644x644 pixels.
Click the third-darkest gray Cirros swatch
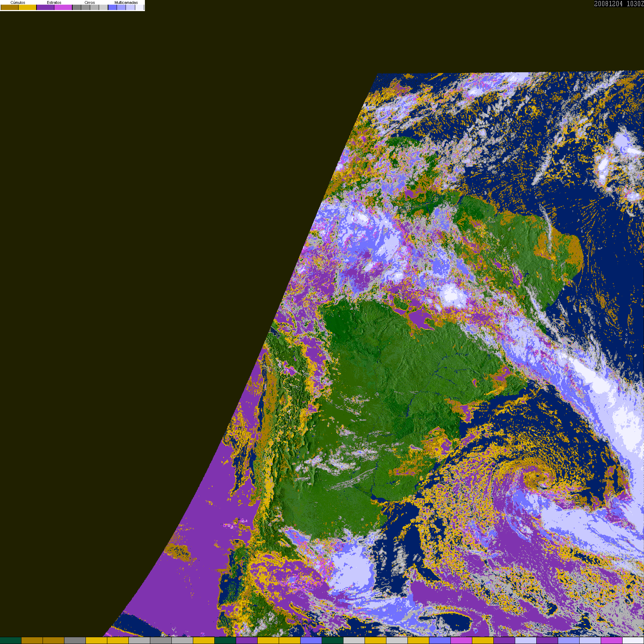(x=94, y=8)
